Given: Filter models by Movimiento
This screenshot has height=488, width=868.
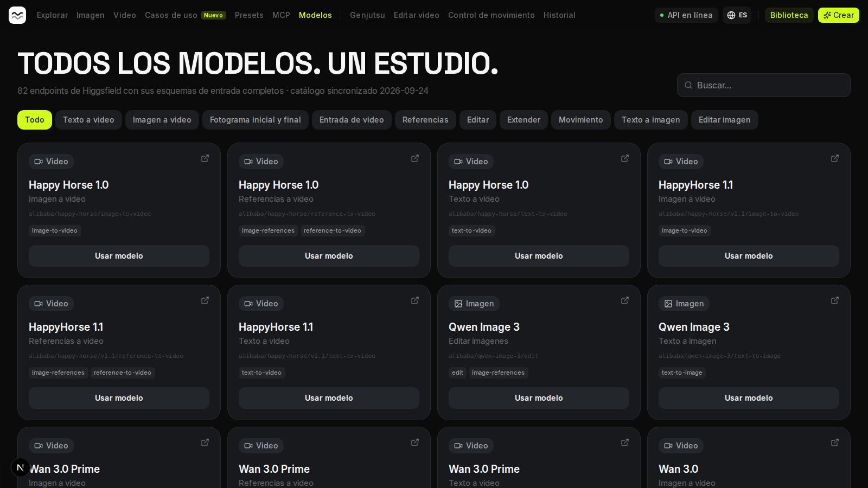Looking at the screenshot, I should click(581, 120).
